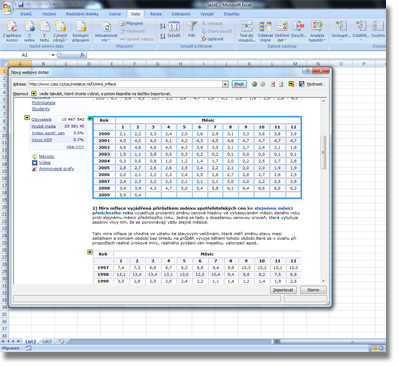Switch to the List2 sheet tab
Viewport: 398px width, 366px height.
[x=30, y=342]
